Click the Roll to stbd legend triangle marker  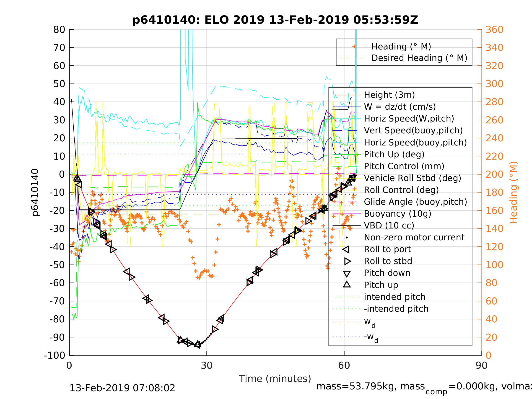pos(347,261)
